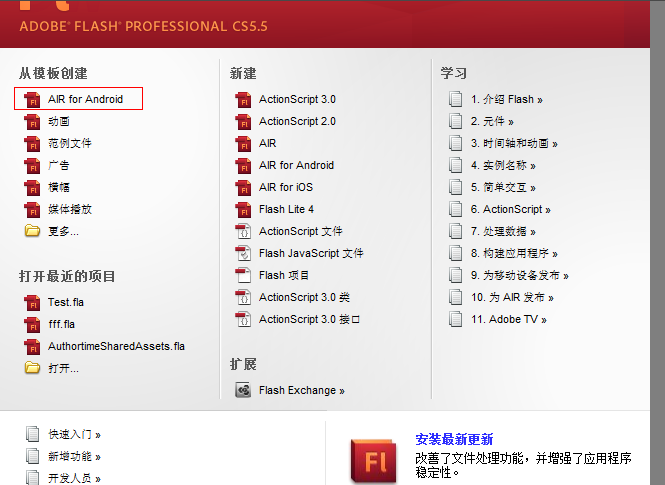665x485 pixels.
Task: Create a new AIR for iOS document
Action: tap(286, 187)
